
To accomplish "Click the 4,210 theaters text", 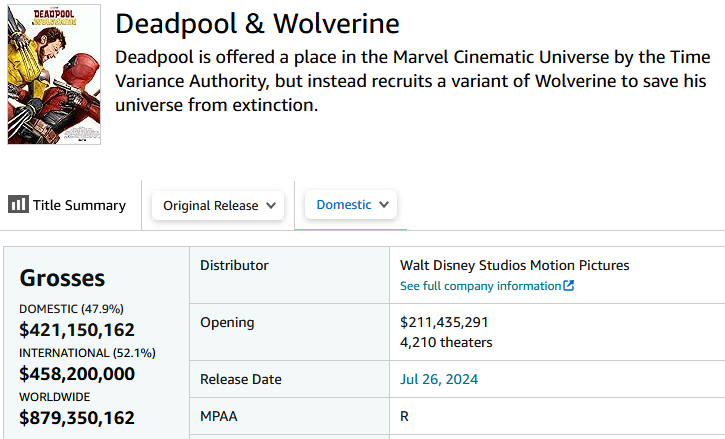I will [446, 342].
